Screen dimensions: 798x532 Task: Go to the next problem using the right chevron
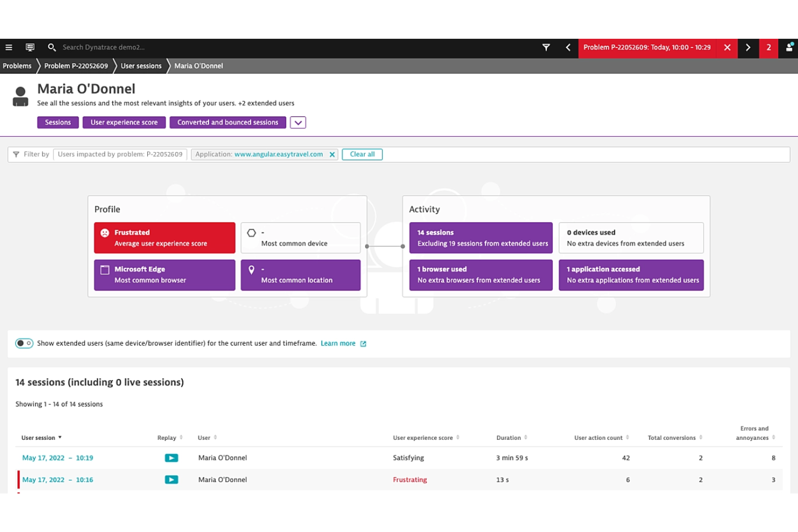[x=748, y=47]
